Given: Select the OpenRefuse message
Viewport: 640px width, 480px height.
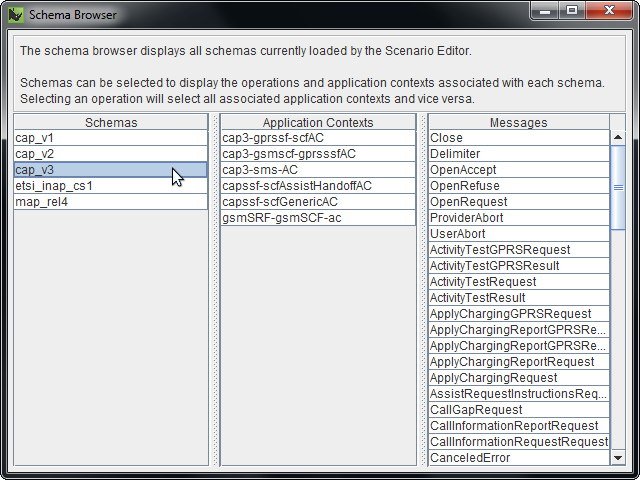Looking at the screenshot, I should tap(519, 186).
